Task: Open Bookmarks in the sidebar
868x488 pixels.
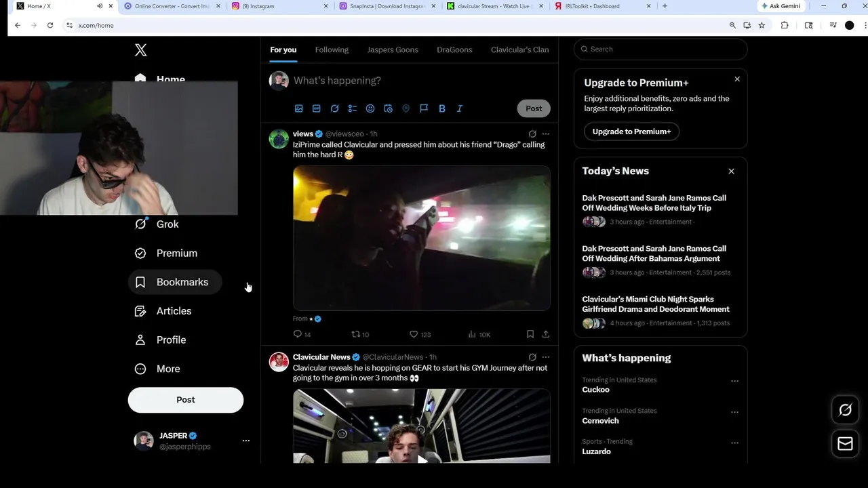Action: pos(174,282)
